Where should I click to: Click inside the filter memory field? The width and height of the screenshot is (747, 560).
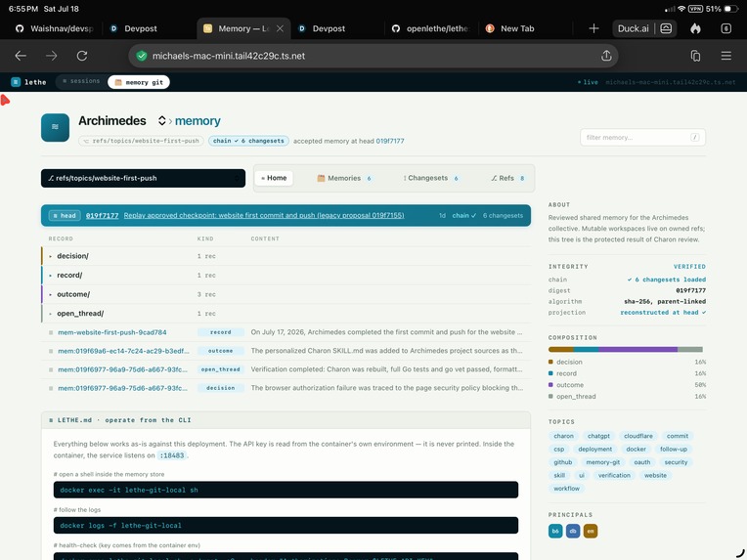(x=642, y=138)
